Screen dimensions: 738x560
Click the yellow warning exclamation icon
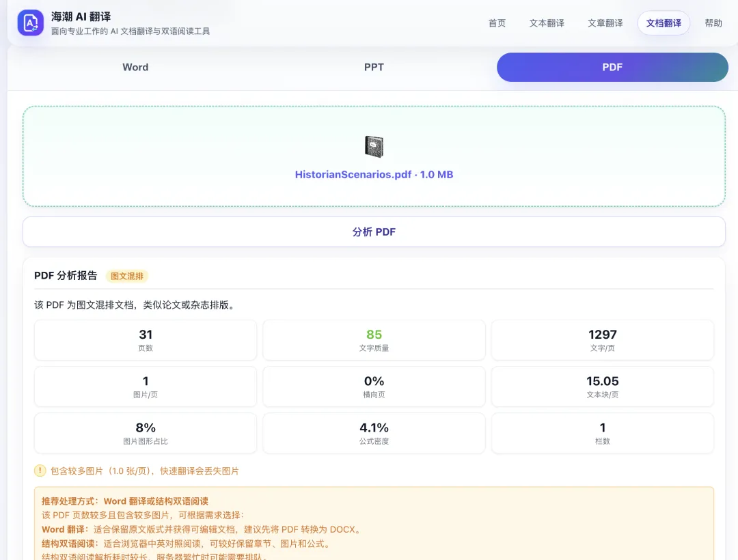pos(40,470)
